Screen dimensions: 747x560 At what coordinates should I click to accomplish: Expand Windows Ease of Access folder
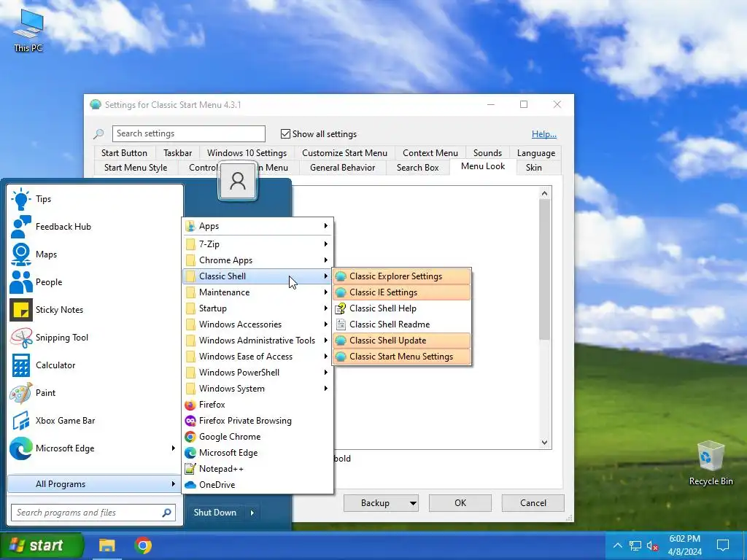[x=258, y=357]
